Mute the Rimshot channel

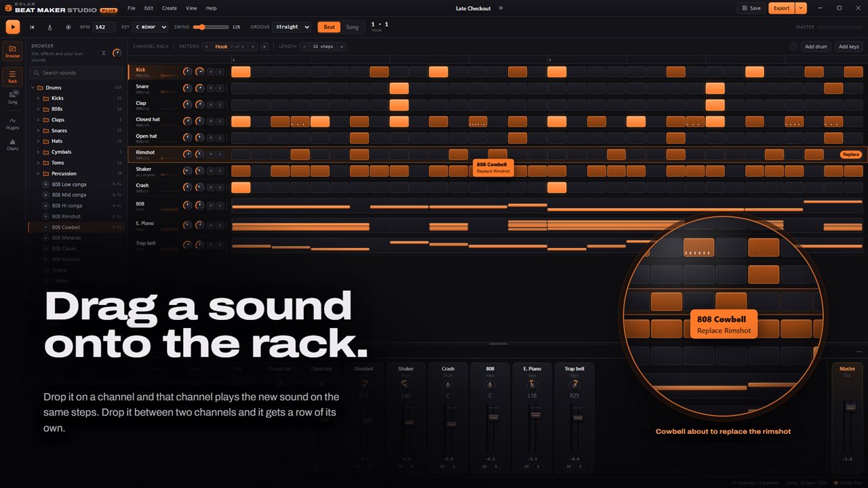(x=211, y=154)
